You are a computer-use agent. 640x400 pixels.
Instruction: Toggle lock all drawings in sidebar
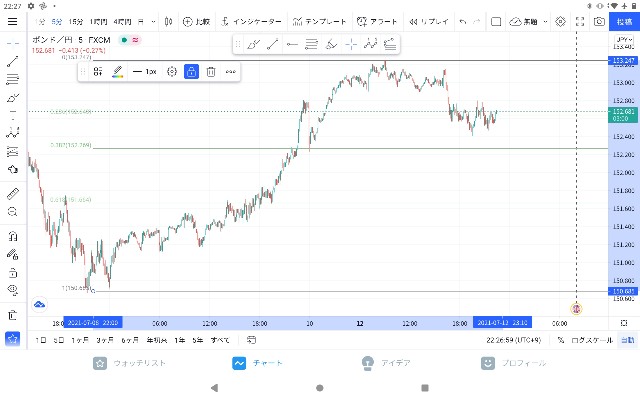[x=13, y=273]
